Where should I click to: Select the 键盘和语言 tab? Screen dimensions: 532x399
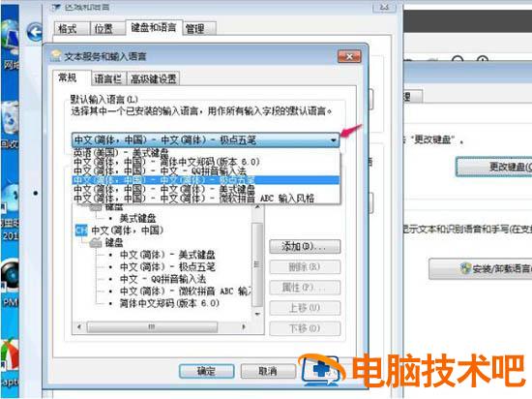coord(154,27)
